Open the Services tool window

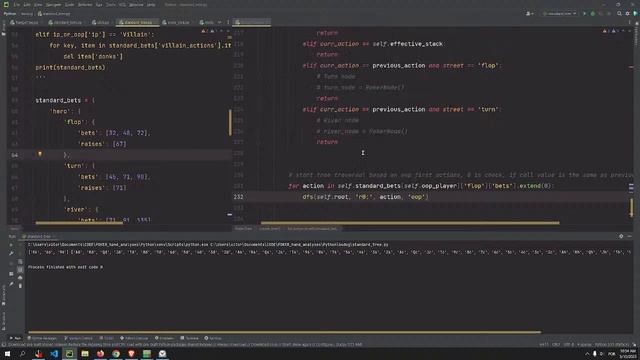(213, 338)
